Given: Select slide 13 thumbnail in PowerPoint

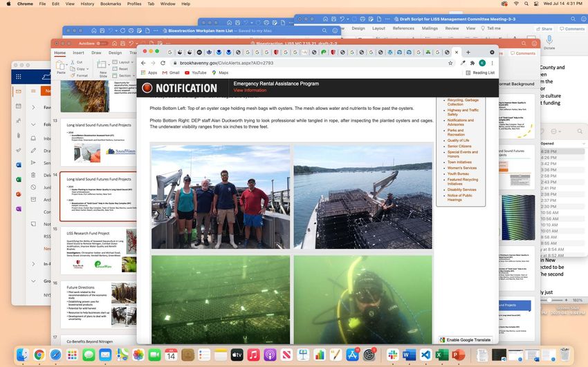Looking at the screenshot, I should [98, 142].
